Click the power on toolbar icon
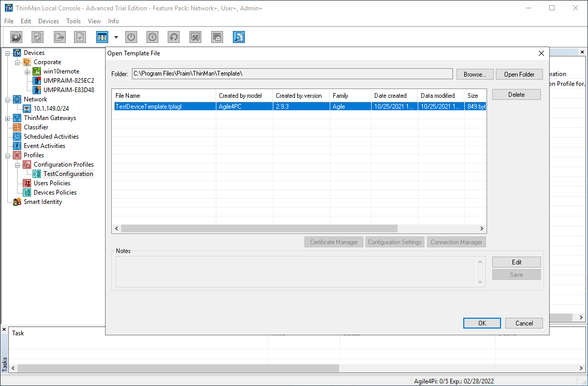 pyautogui.click(x=152, y=37)
